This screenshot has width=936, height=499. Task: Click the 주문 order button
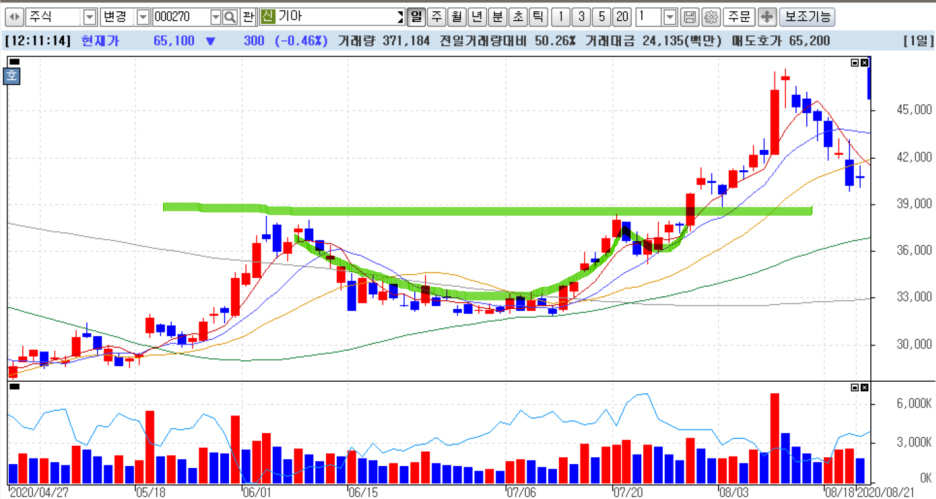tap(739, 17)
